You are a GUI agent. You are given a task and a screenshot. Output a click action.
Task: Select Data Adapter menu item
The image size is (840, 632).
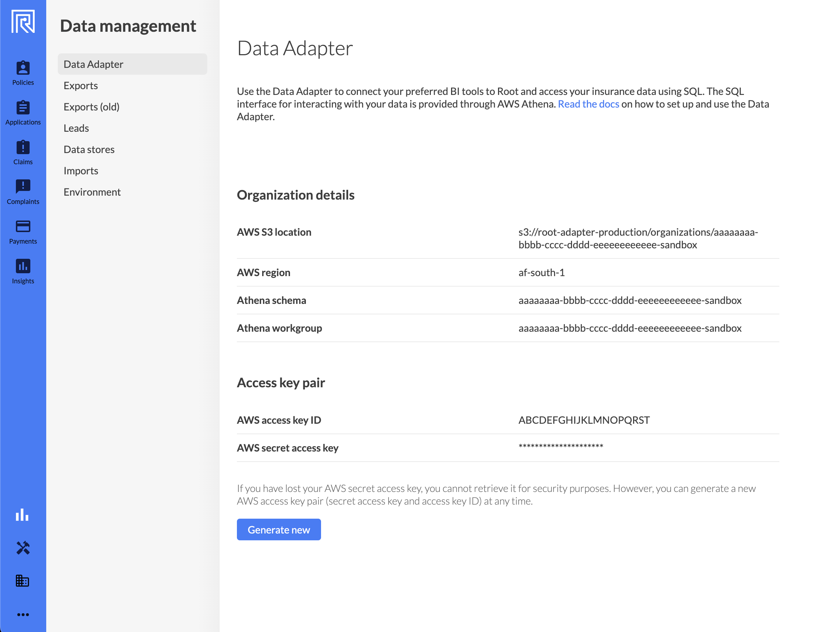tap(94, 64)
